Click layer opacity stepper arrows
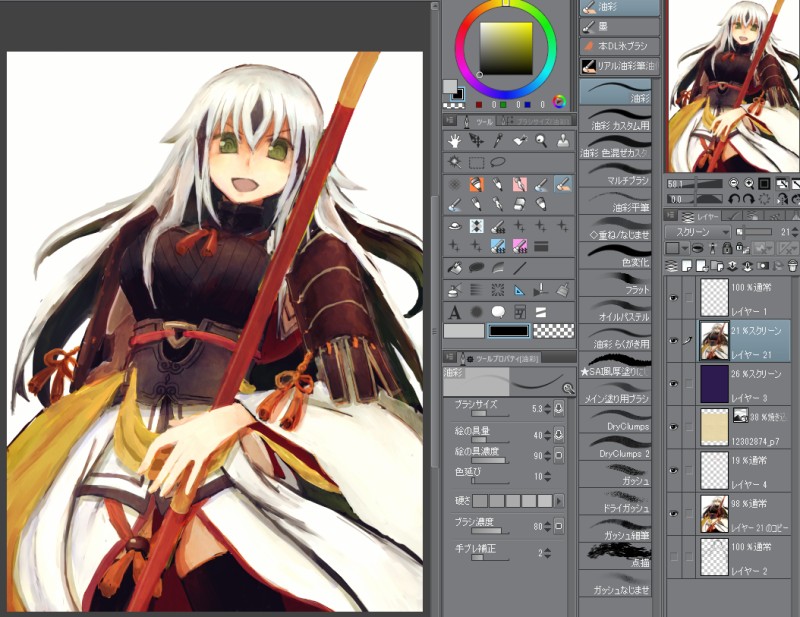Screen dimensions: 800x617 point(794,232)
